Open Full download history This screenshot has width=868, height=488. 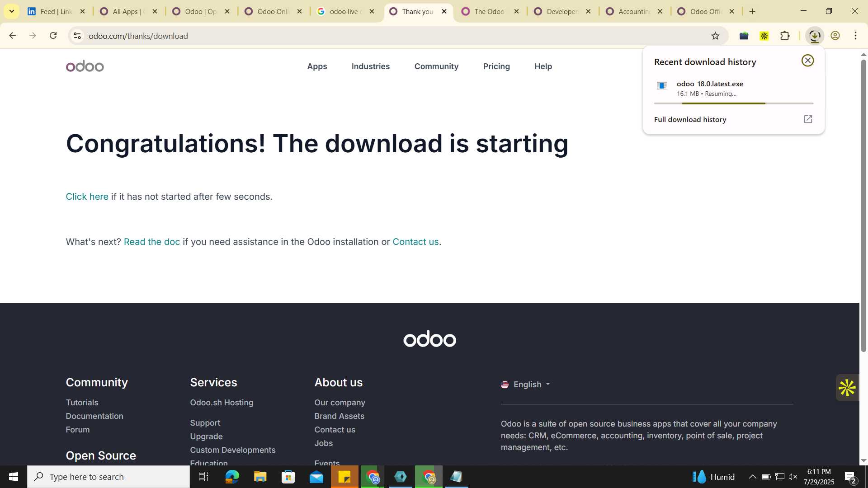tap(690, 119)
